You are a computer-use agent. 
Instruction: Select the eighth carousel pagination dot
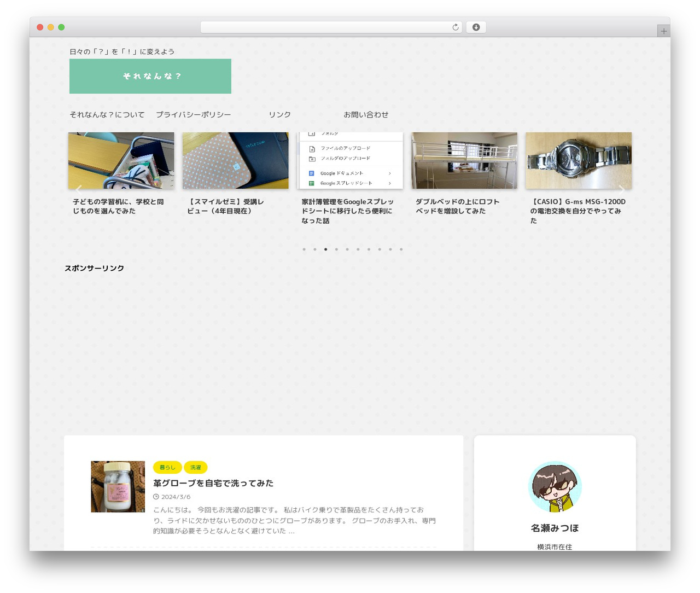coord(380,249)
